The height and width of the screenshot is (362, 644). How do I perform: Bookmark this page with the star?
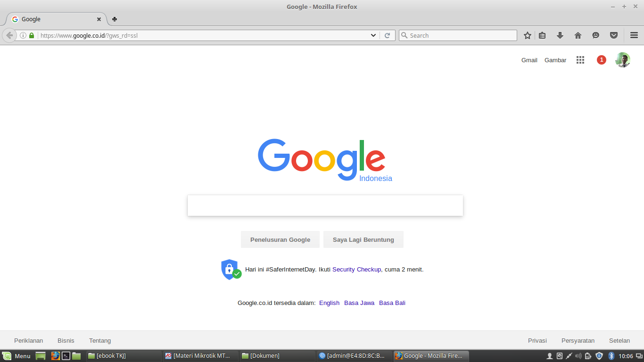click(x=528, y=35)
